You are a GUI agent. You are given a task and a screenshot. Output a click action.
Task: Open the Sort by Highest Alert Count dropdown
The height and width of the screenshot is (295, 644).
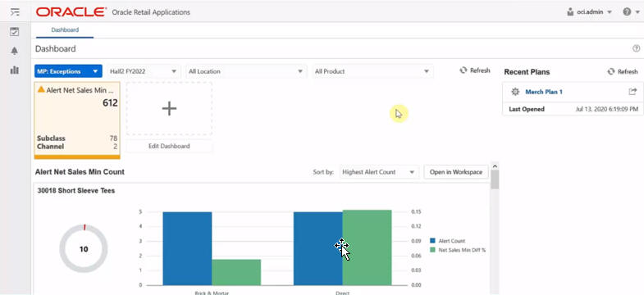tap(379, 172)
